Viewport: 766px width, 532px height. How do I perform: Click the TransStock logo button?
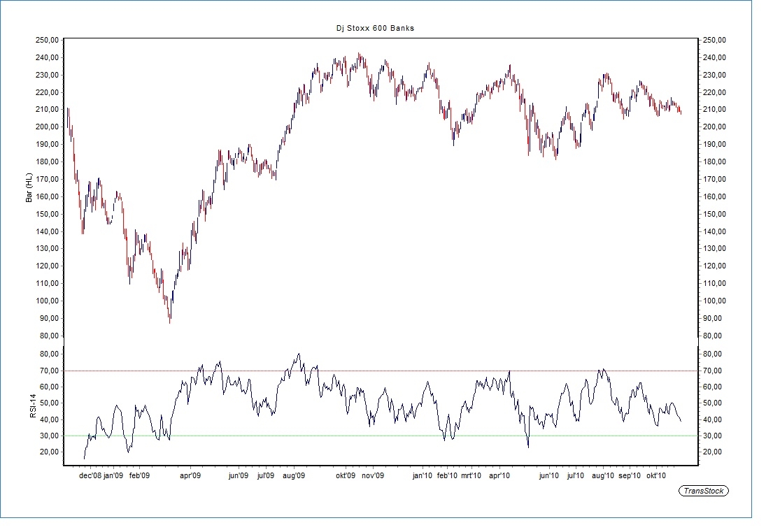point(704,491)
